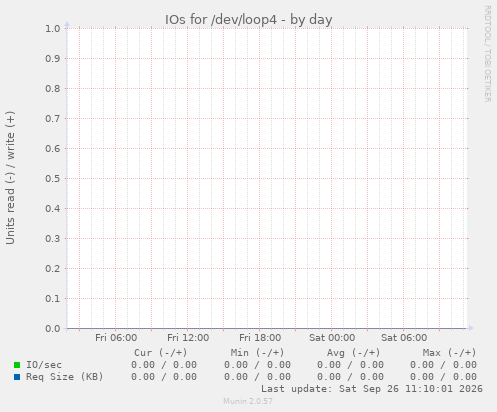Click the 'Fri 06:00' x-axis label
Viewport: 497px width, 412px height.
tap(116, 338)
